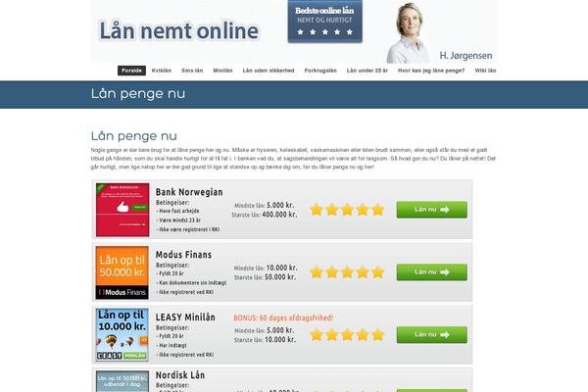Click the Have fast arbejde condition
The width and height of the screenshot is (588, 392).
[178, 212]
